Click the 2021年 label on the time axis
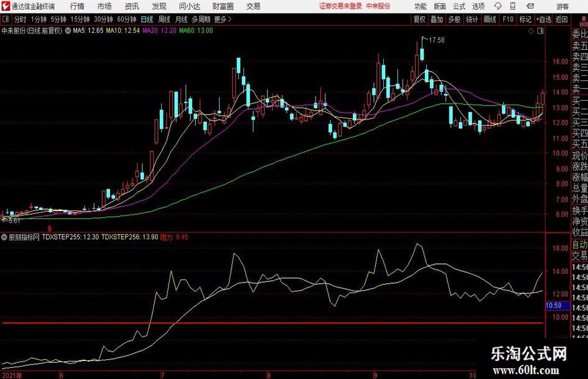This screenshot has width=588, height=379. coord(12,375)
